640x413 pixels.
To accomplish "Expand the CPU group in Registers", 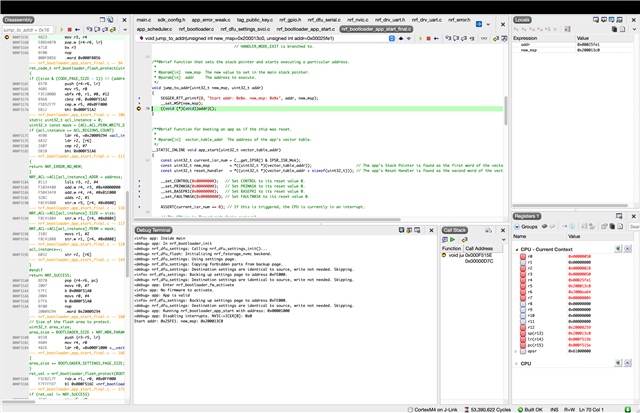I will tap(516, 363).
